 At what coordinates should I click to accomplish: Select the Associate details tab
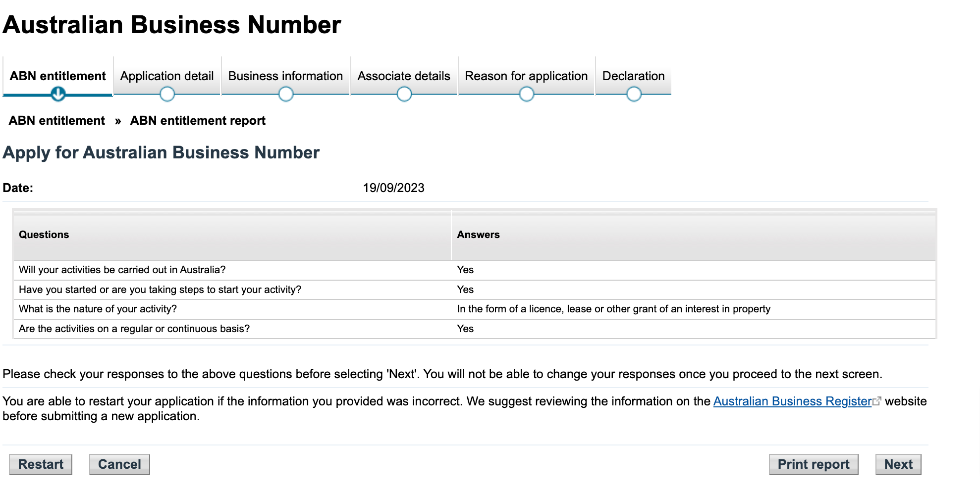(404, 76)
